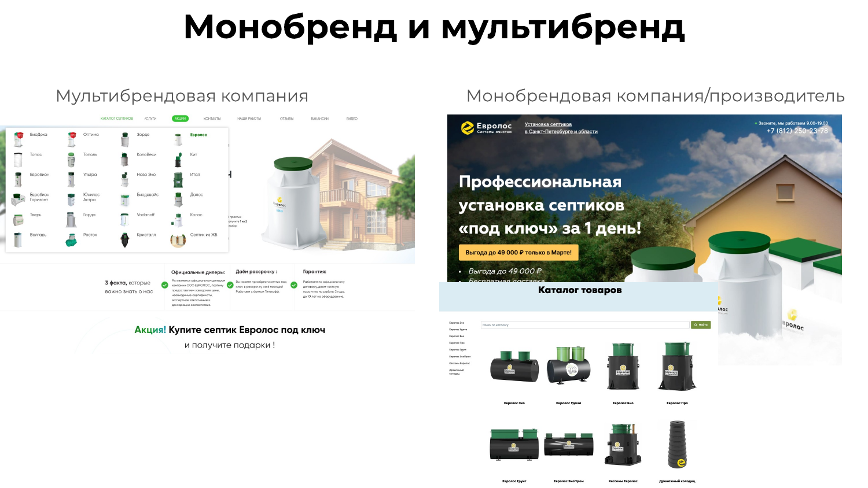
Task: Click the green checkmark beside Гарантия
Action: point(294,285)
